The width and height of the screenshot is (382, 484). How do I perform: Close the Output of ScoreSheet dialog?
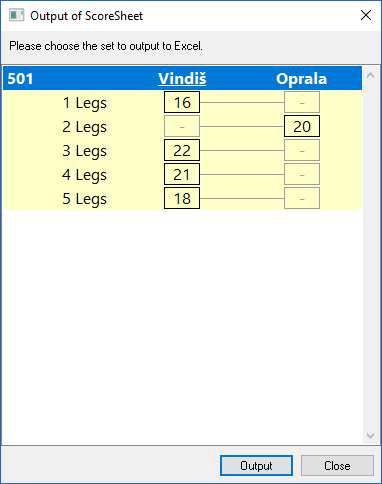click(366, 15)
